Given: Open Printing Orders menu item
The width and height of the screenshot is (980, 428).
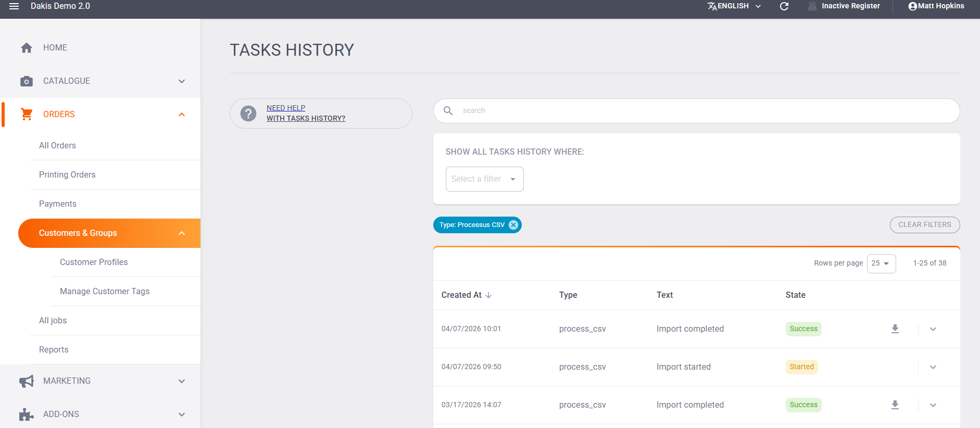Looking at the screenshot, I should coord(67,175).
